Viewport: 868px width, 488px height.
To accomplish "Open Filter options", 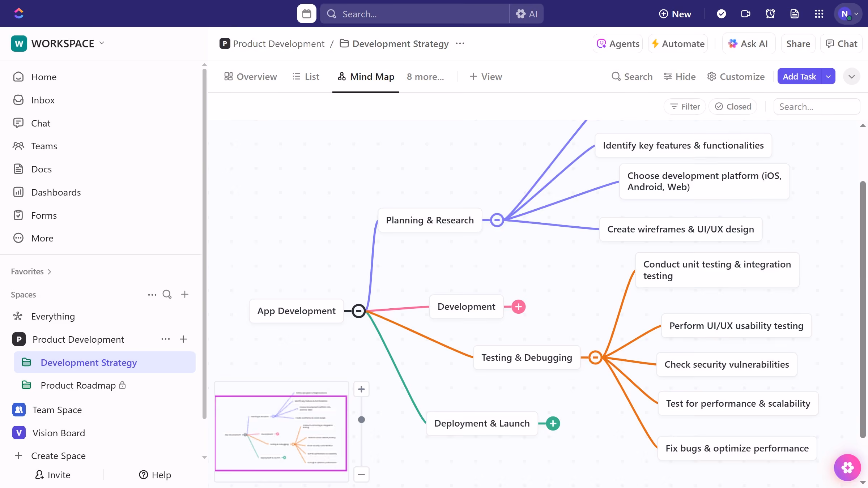I will (x=685, y=107).
